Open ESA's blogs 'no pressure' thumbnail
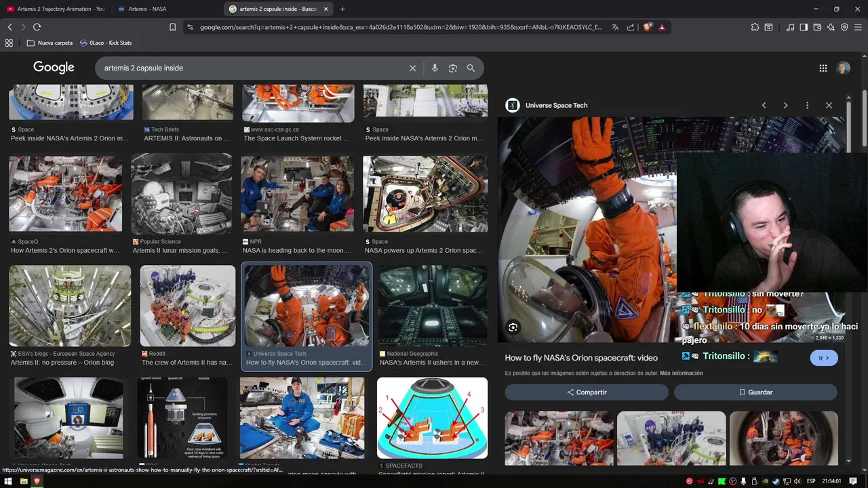 point(70,306)
